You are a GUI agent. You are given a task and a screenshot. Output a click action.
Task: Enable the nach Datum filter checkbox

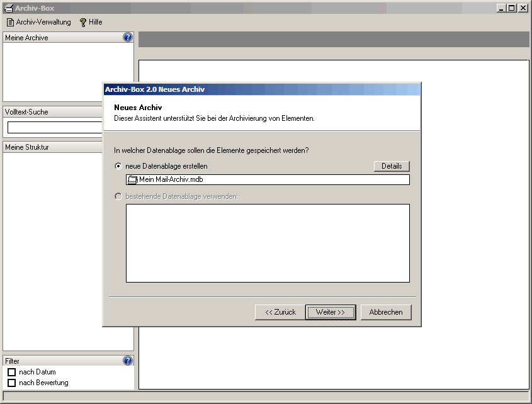tap(11, 372)
